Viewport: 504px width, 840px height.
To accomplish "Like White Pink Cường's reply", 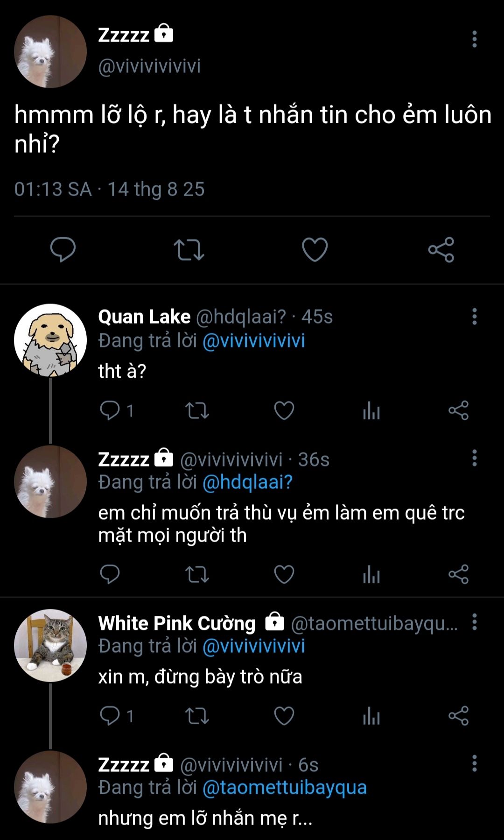I will 284,716.
